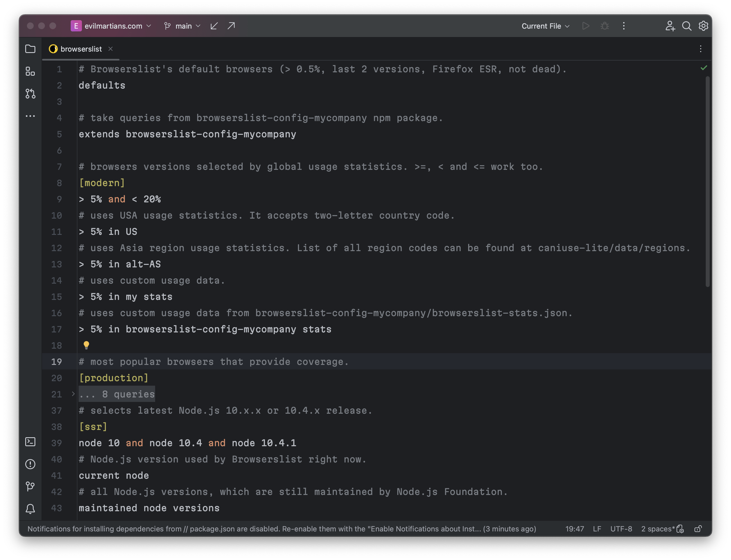Click the 'defaults' query on line 2
Screen dimensions: 731x560
102,85
